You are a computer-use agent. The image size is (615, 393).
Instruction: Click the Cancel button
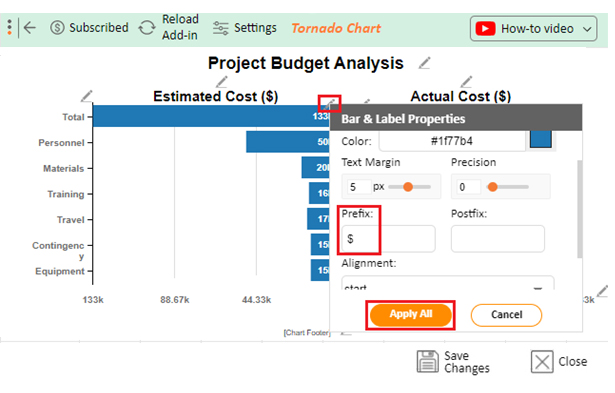(506, 315)
